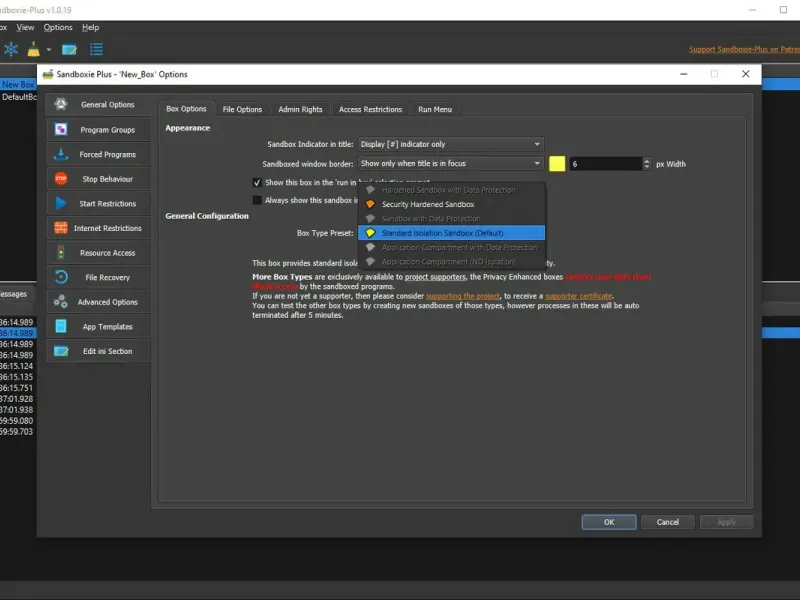Click the border width stepper arrows

(x=646, y=164)
